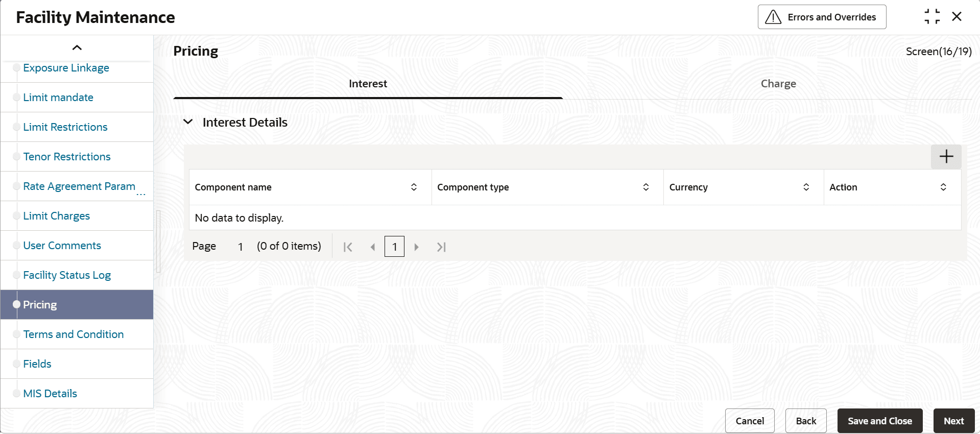This screenshot has width=980, height=434.
Task: Click the Save and Close button
Action: [x=880, y=421]
